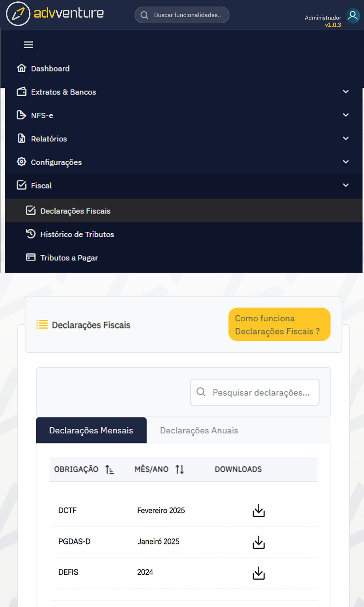Download the PGDAS-D Janeiro 2025 file
The height and width of the screenshot is (607, 364).
point(259,542)
